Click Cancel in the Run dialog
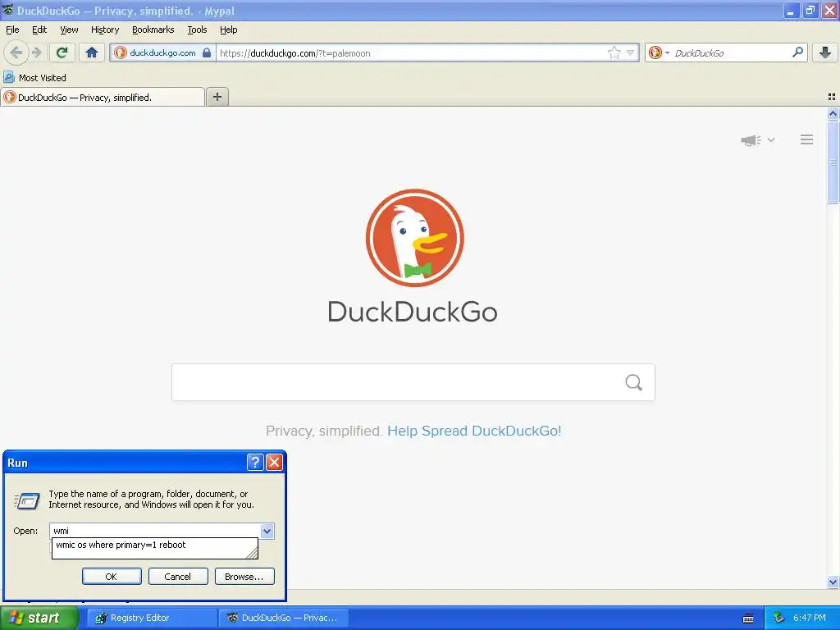This screenshot has height=630, width=840. click(178, 577)
